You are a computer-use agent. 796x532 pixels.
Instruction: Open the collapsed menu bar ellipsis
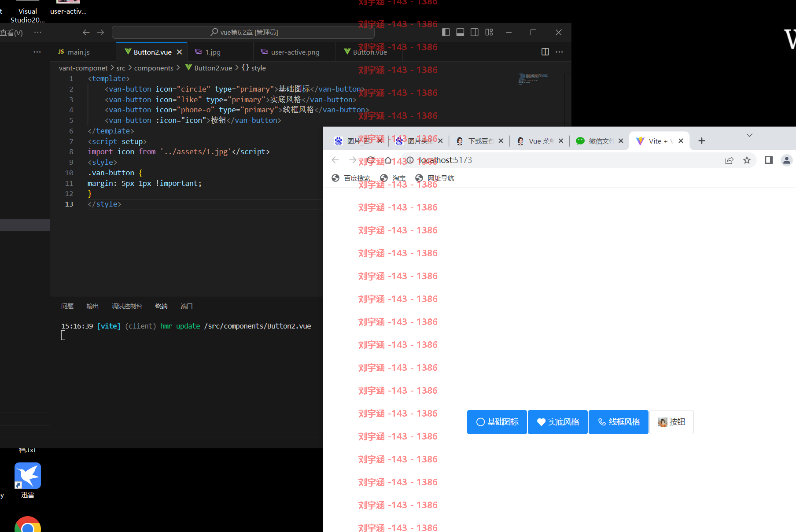pyautogui.click(x=38, y=32)
